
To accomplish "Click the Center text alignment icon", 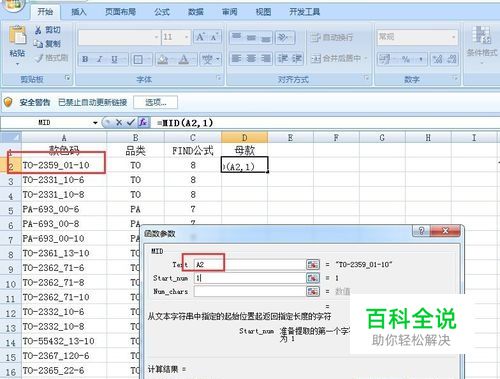I will click(251, 59).
